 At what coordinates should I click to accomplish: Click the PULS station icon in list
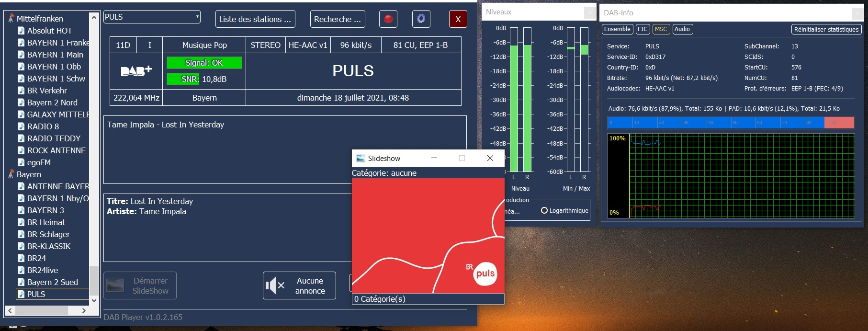[x=21, y=294]
